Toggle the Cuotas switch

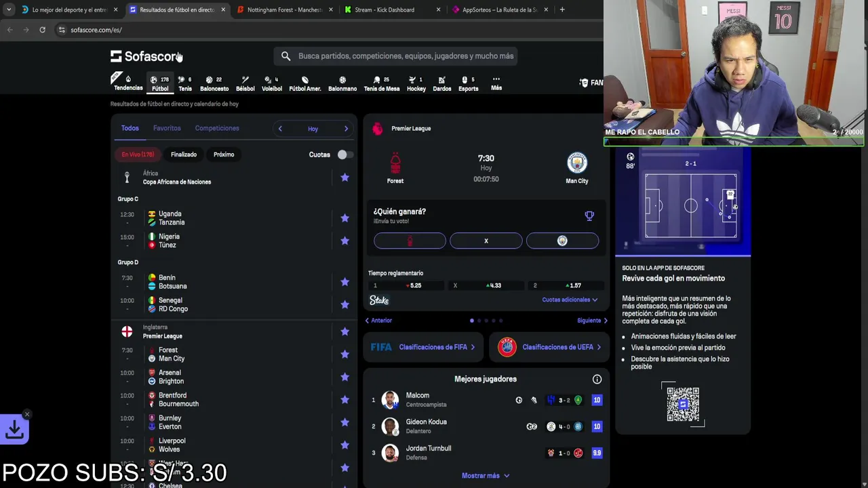344,155
